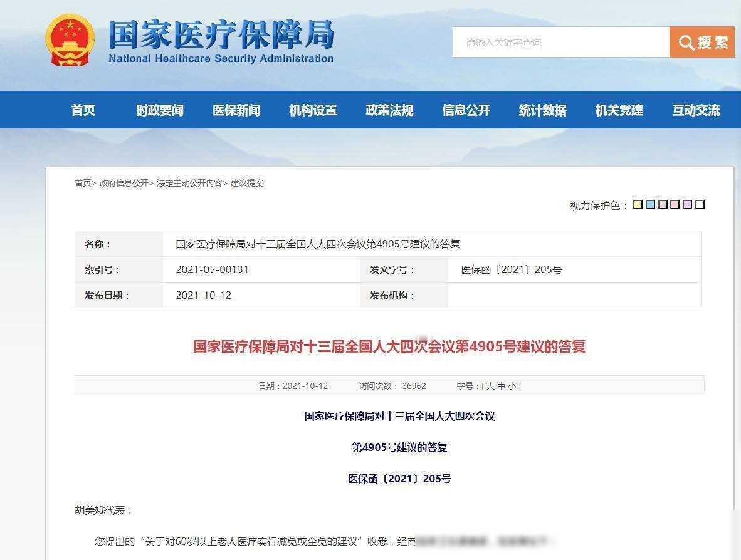Screen dimensions: 741x560
Task: Open the 信息公开 navigation item
Action: coord(466,110)
